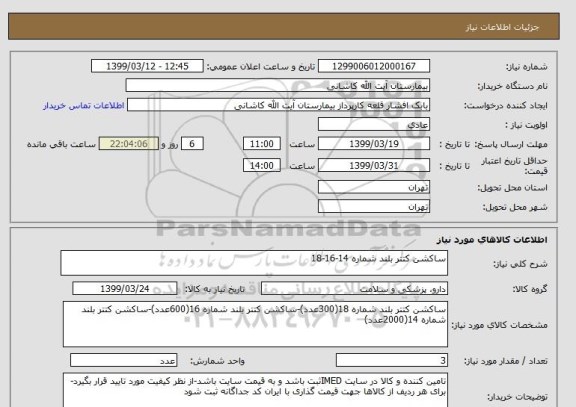Open the اطلاعات تماس خریدار link
Screen dimensions: 576x407
point(84,105)
